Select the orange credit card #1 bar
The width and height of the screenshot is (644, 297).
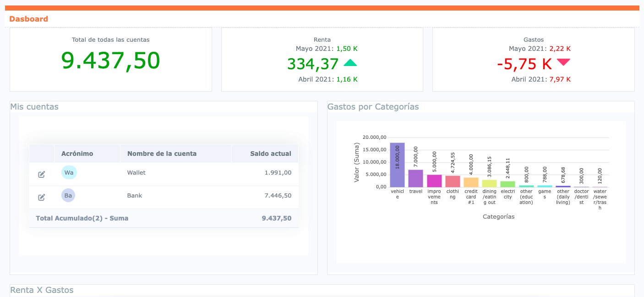tap(471, 182)
